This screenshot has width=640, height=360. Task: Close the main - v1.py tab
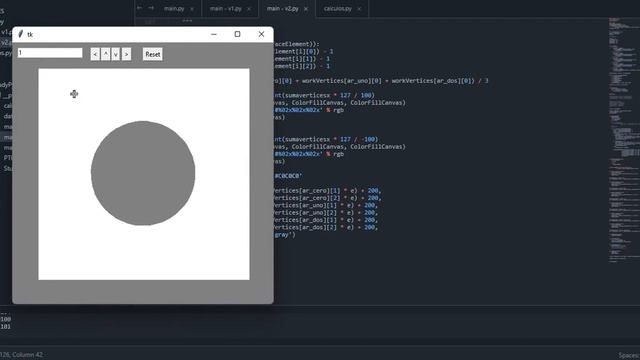tap(249, 9)
